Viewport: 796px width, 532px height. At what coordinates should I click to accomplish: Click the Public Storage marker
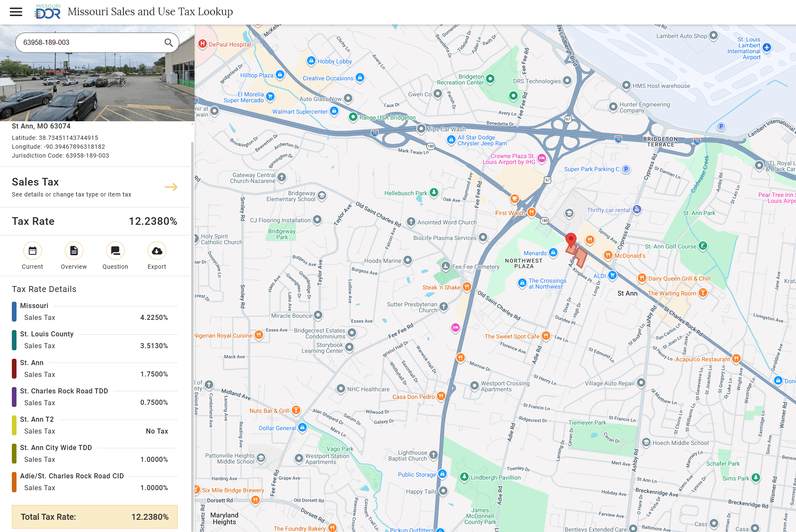tap(442, 474)
